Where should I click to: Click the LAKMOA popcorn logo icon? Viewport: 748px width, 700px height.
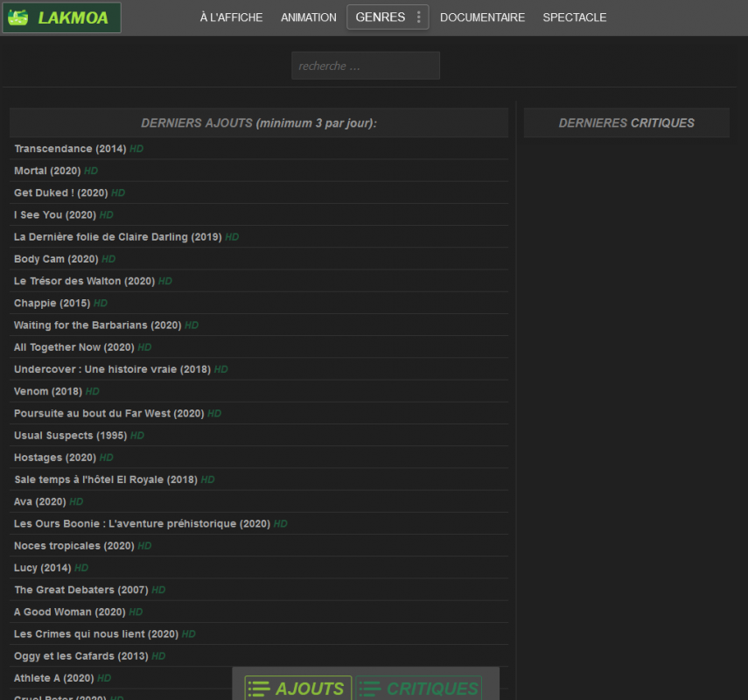tap(18, 17)
